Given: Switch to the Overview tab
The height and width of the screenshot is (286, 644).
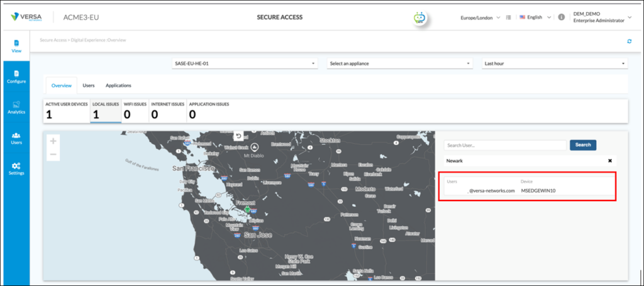Looking at the screenshot, I should (x=62, y=85).
